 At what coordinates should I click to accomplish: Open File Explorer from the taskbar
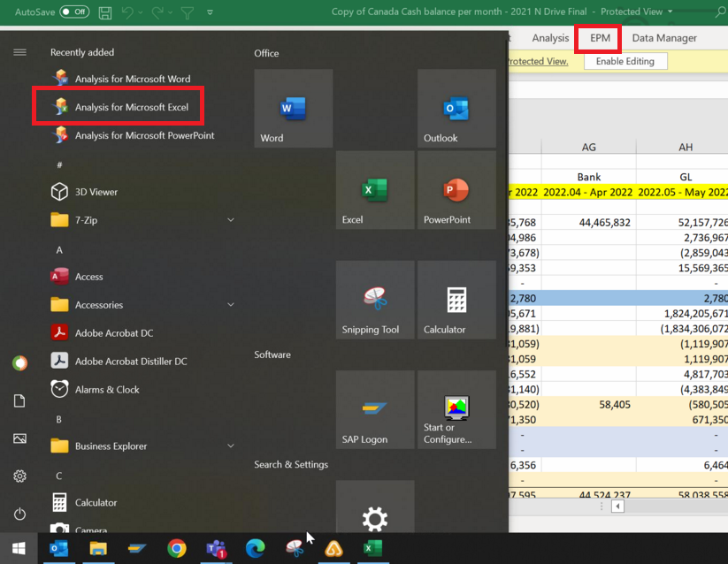tap(98, 549)
